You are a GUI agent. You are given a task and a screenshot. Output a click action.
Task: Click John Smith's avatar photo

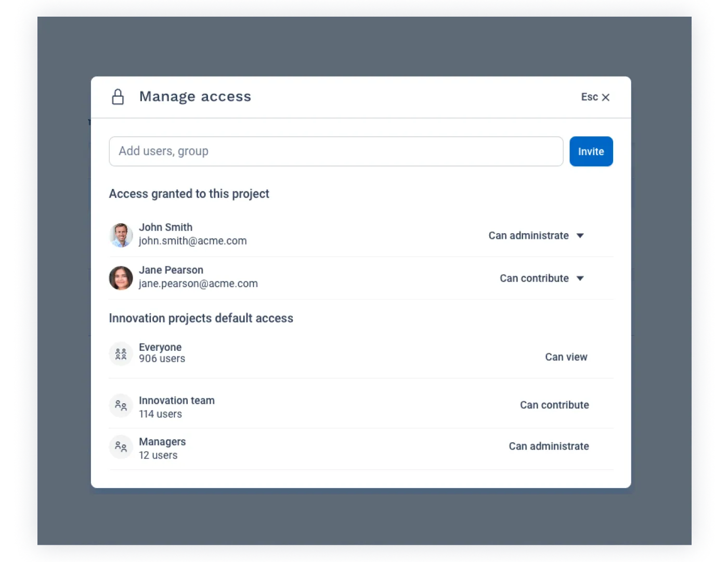pos(121,235)
